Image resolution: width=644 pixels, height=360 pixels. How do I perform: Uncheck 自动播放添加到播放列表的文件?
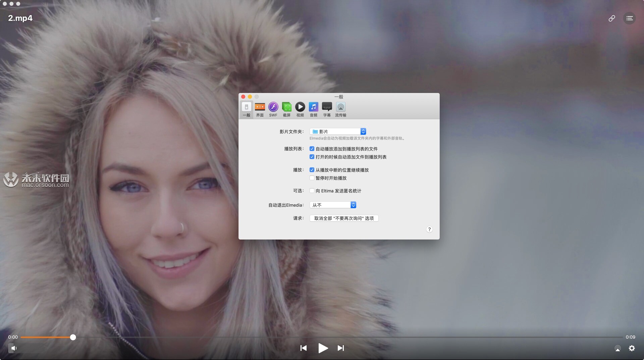tap(312, 149)
